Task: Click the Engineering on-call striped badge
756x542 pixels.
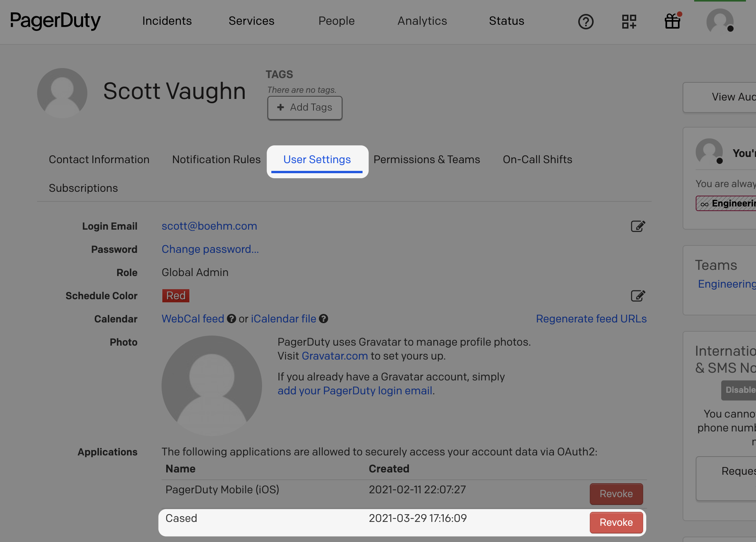Action: coord(726,203)
